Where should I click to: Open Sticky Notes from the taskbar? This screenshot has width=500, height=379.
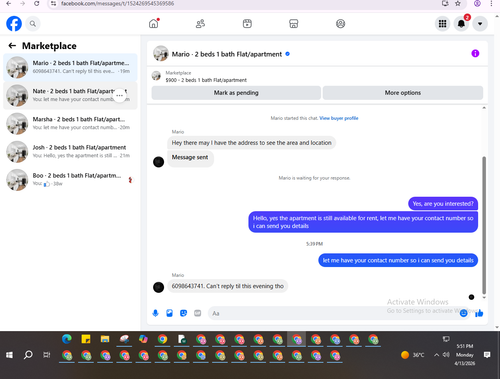(86, 339)
